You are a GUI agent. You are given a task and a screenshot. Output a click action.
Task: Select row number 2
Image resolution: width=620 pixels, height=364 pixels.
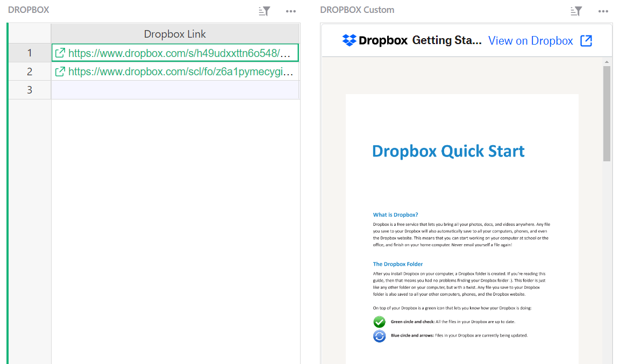coord(30,72)
